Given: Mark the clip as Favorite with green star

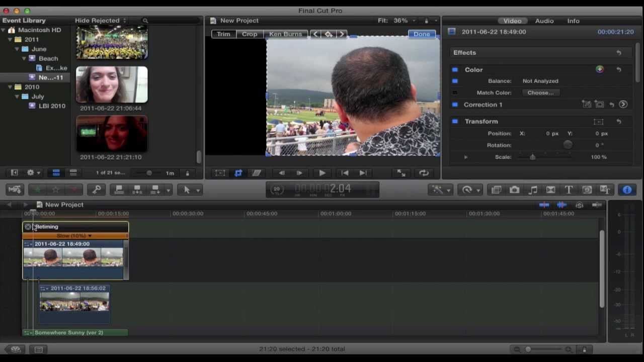Looking at the screenshot, I should coord(37,190).
